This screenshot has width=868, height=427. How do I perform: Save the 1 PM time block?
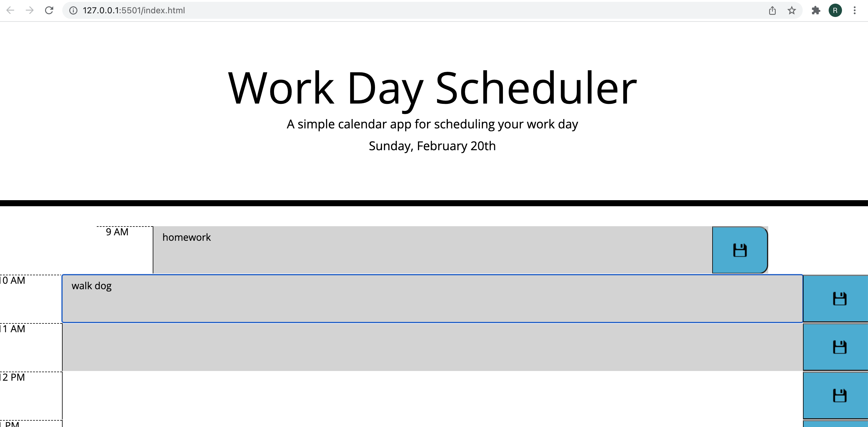840,425
